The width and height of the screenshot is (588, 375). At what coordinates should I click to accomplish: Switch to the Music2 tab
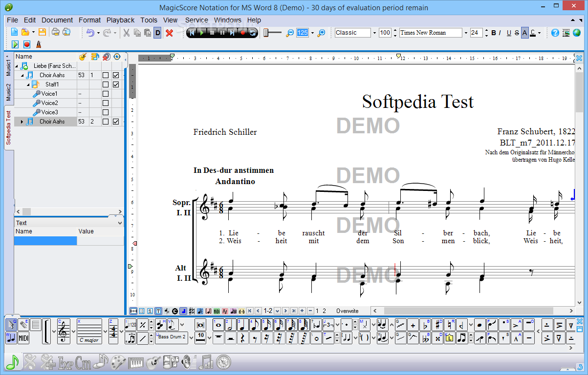pos(8,92)
